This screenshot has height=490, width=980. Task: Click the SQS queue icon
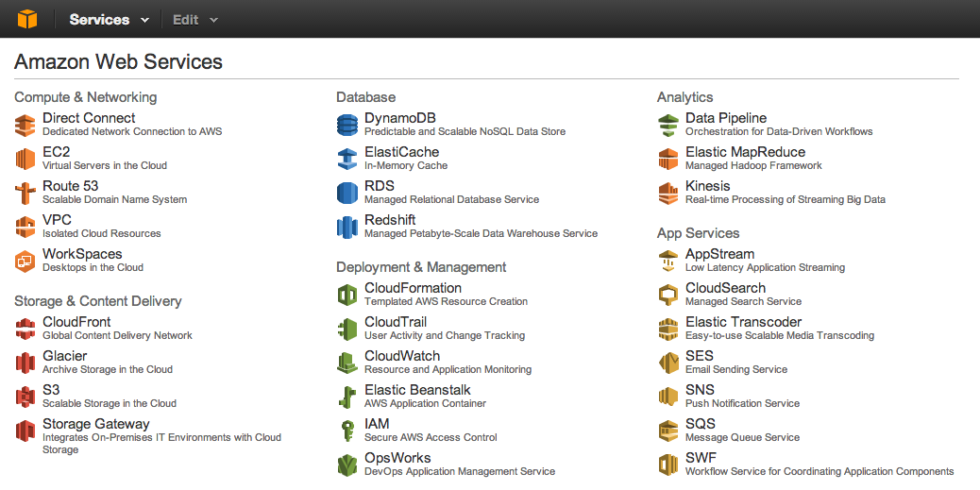tap(668, 430)
